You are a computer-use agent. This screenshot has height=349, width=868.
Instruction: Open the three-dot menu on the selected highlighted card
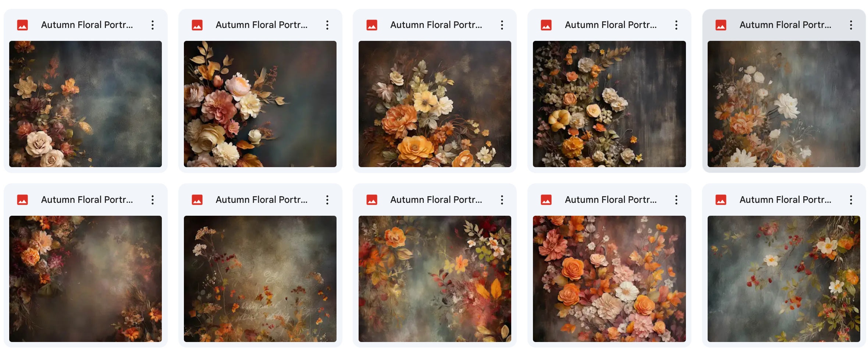[851, 25]
